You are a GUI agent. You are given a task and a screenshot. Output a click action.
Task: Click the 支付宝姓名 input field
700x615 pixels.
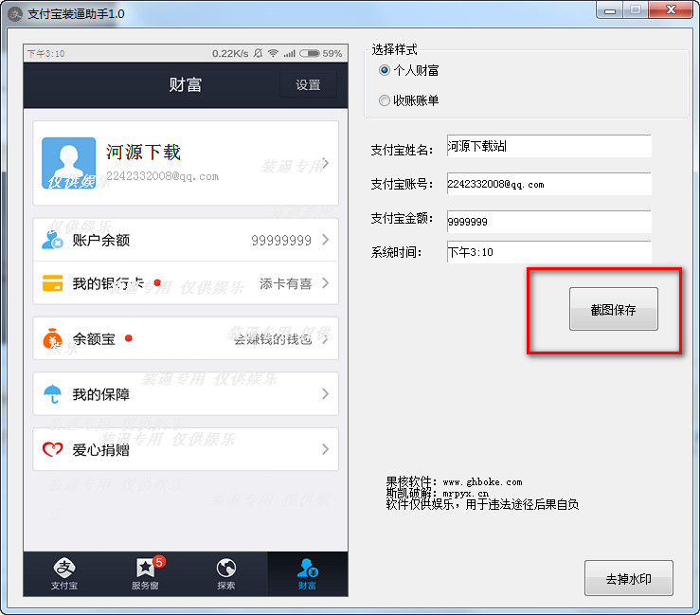[x=548, y=146]
